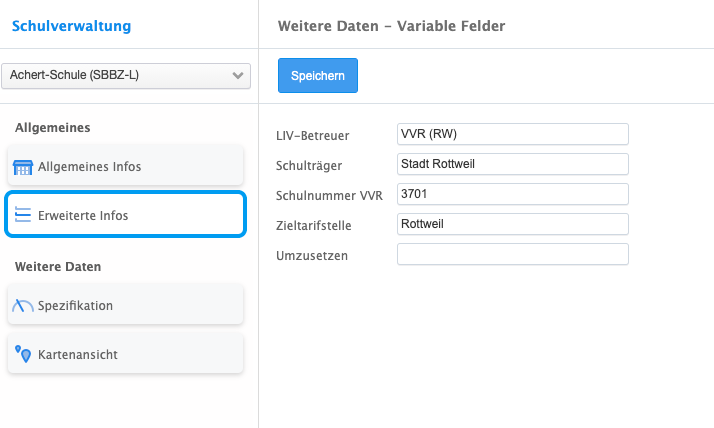Click the calendar icon beside Allgemeines Infos
714x428 pixels.
[x=23, y=167]
